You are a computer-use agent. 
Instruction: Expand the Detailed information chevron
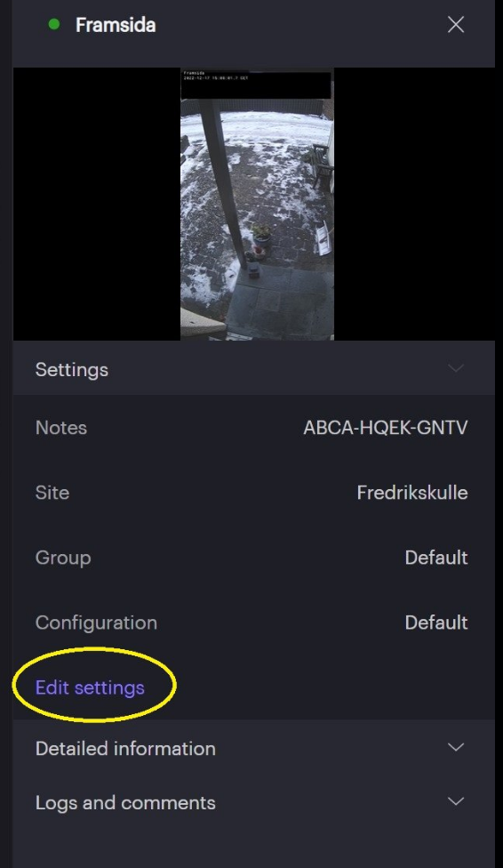pos(455,747)
